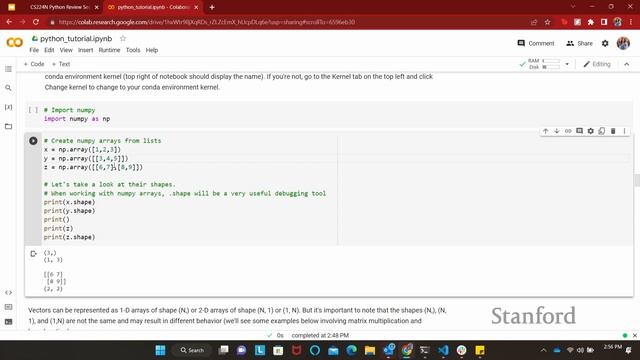Open the Editing mode dropdown

coord(597,64)
